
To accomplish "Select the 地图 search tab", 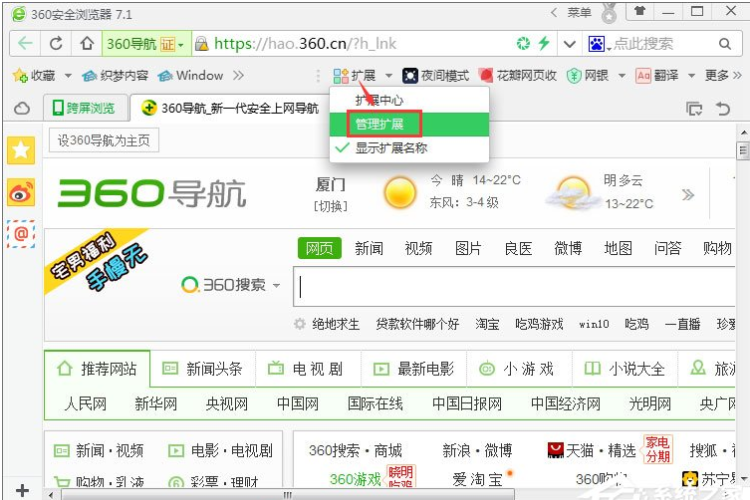I will 618,248.
